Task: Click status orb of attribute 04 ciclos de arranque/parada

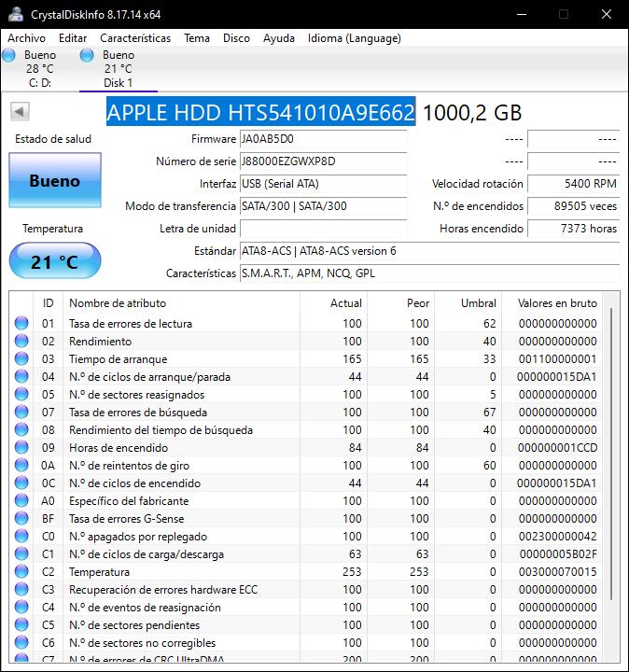Action: coord(21,376)
